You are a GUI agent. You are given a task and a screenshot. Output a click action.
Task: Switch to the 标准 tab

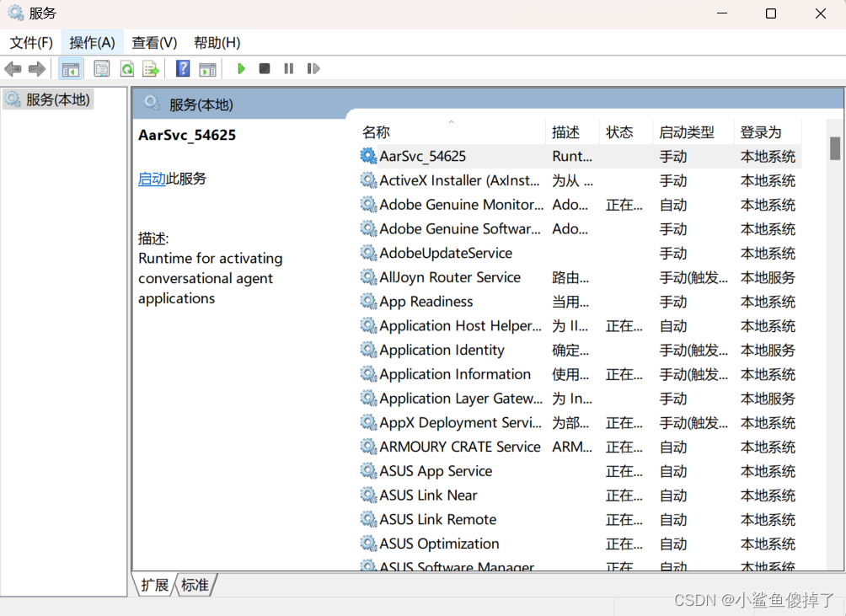click(x=195, y=585)
